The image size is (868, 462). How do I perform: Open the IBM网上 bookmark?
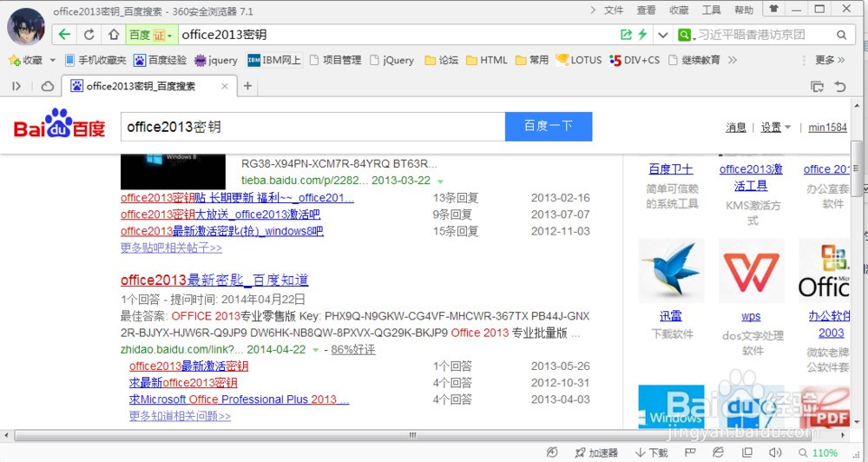coord(274,60)
